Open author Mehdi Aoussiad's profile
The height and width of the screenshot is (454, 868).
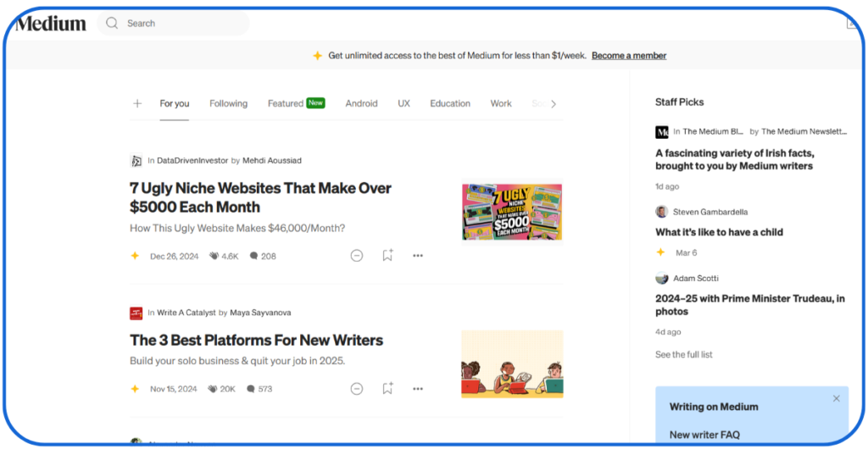(272, 160)
